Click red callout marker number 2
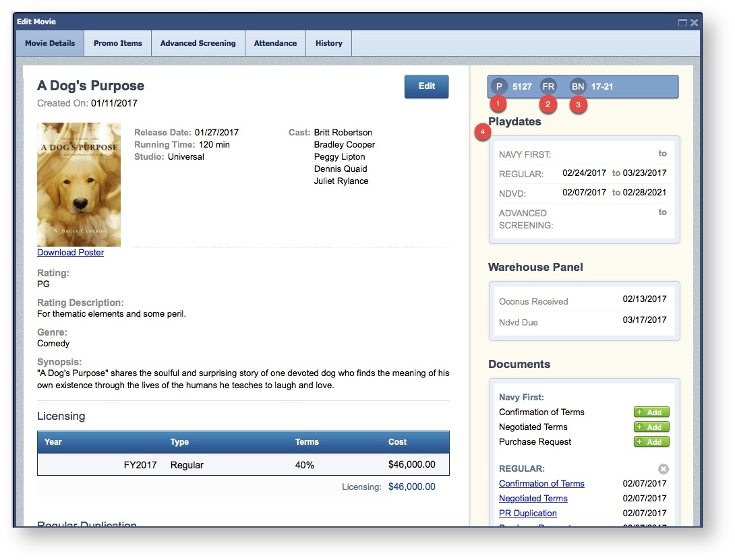The width and height of the screenshot is (735, 560). (x=548, y=104)
